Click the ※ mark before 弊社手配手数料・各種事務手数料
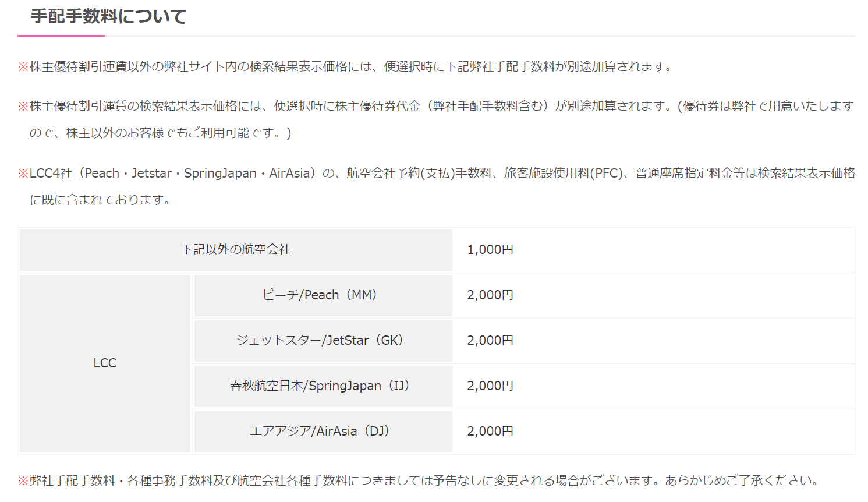The height and width of the screenshot is (502, 868). point(23,481)
